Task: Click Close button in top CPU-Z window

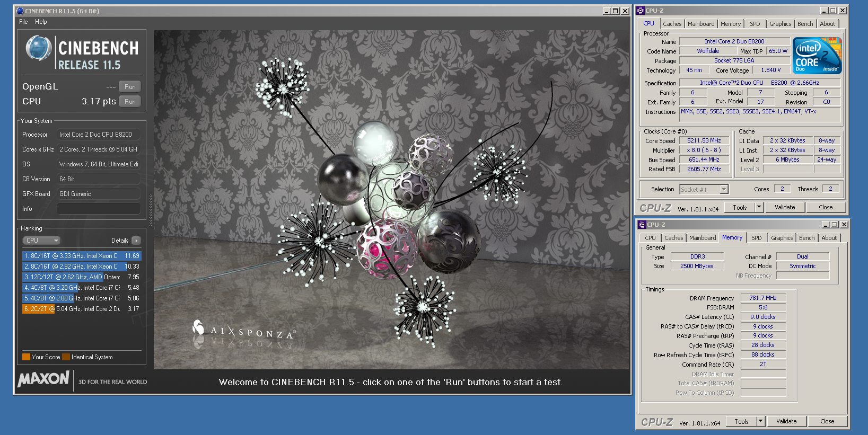Action: pos(826,208)
